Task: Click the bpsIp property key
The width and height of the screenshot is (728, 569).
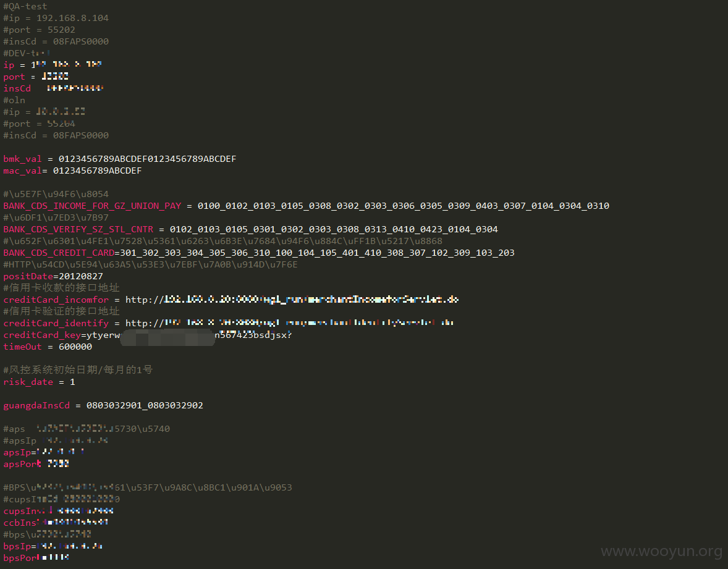Action: pos(17,546)
